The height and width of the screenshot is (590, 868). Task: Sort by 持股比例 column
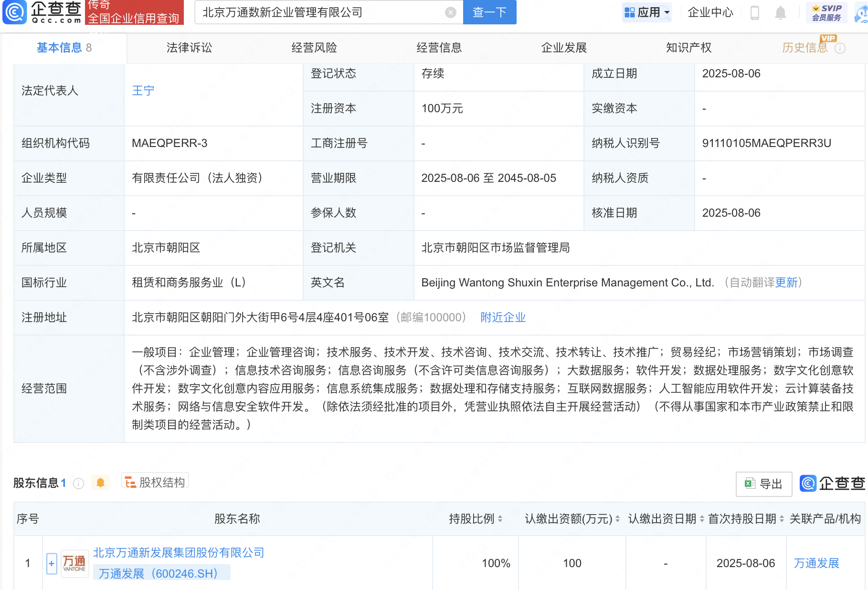pyautogui.click(x=500, y=519)
